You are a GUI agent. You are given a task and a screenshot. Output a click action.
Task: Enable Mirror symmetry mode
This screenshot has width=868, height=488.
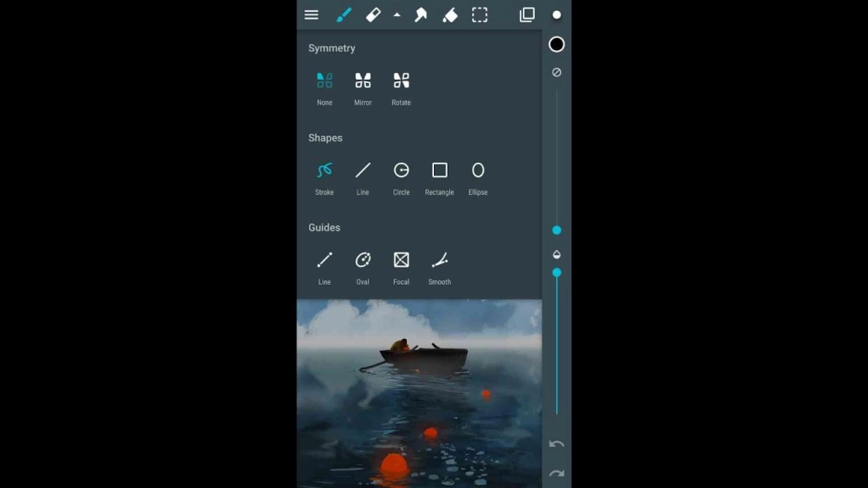(363, 82)
